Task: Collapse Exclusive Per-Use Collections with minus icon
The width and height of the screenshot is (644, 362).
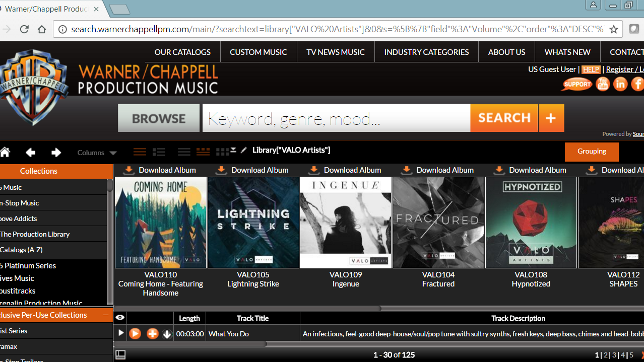Action: [x=106, y=315]
